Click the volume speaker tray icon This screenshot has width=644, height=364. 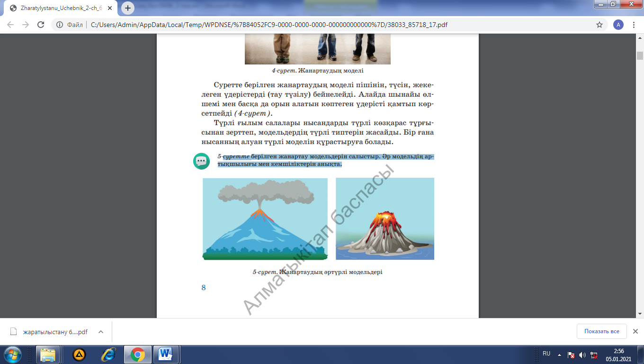582,355
